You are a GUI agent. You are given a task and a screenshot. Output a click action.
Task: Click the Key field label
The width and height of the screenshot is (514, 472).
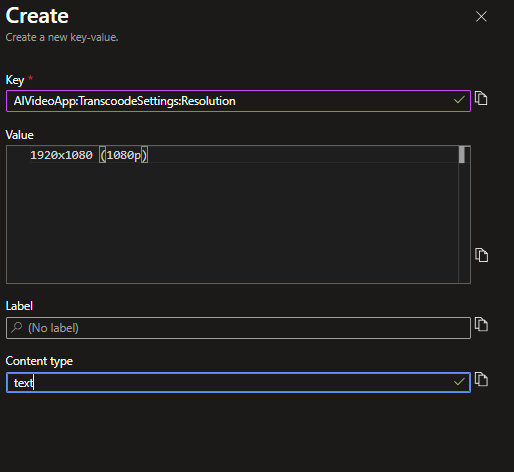(x=15, y=80)
